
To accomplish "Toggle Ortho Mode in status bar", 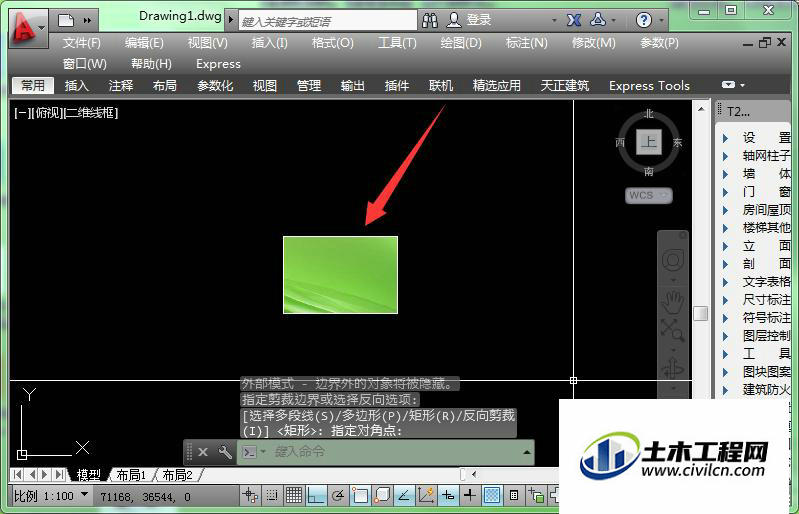I will coord(316,495).
